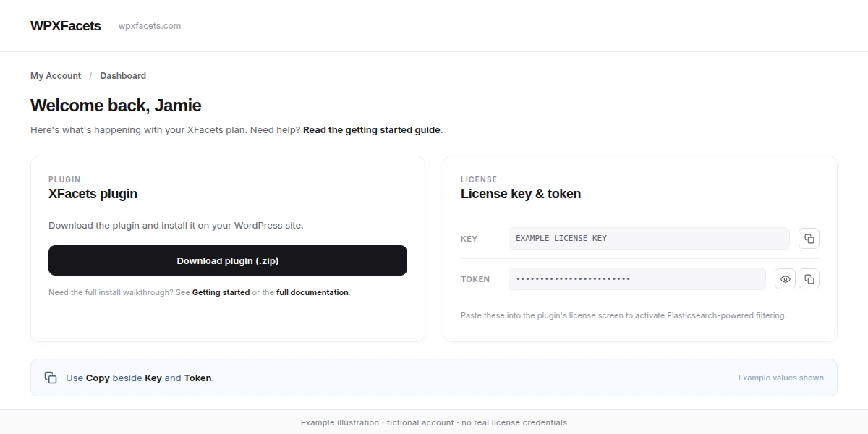Click the 'Paste these into the plugin's license screen' text

(x=624, y=315)
